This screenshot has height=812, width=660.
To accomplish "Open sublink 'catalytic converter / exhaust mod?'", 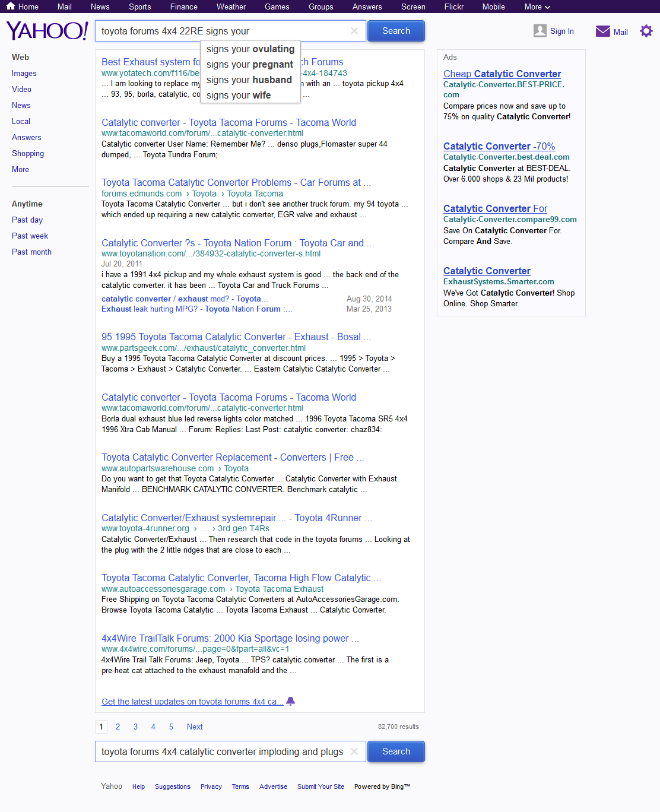I will [185, 299].
